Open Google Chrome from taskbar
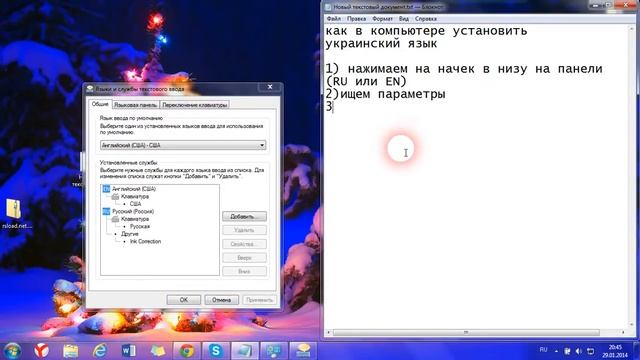The width and height of the screenshot is (640, 360). click(x=187, y=350)
